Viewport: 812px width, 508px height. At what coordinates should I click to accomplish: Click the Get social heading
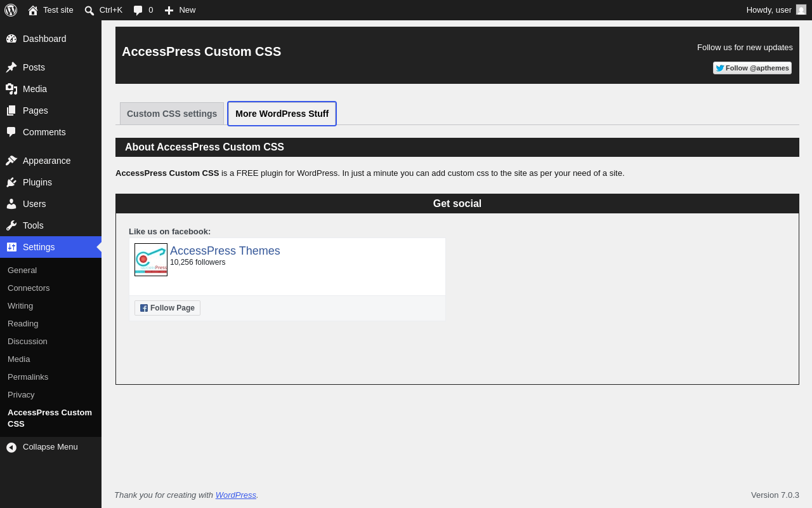[x=457, y=204]
